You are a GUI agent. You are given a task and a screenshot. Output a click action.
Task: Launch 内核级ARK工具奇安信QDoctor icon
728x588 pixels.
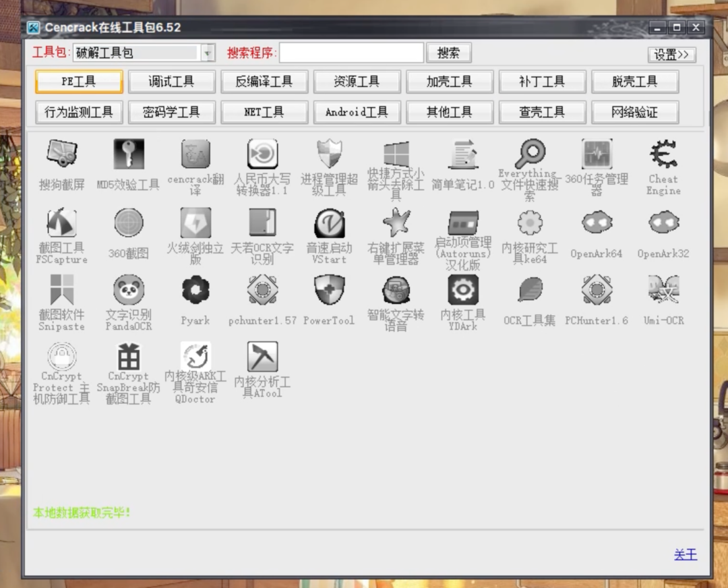(195, 356)
